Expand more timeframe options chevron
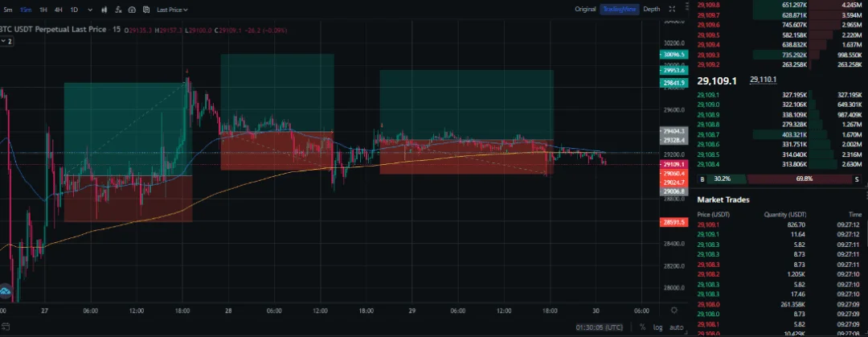Screen dimensions: 868x337 coord(90,10)
